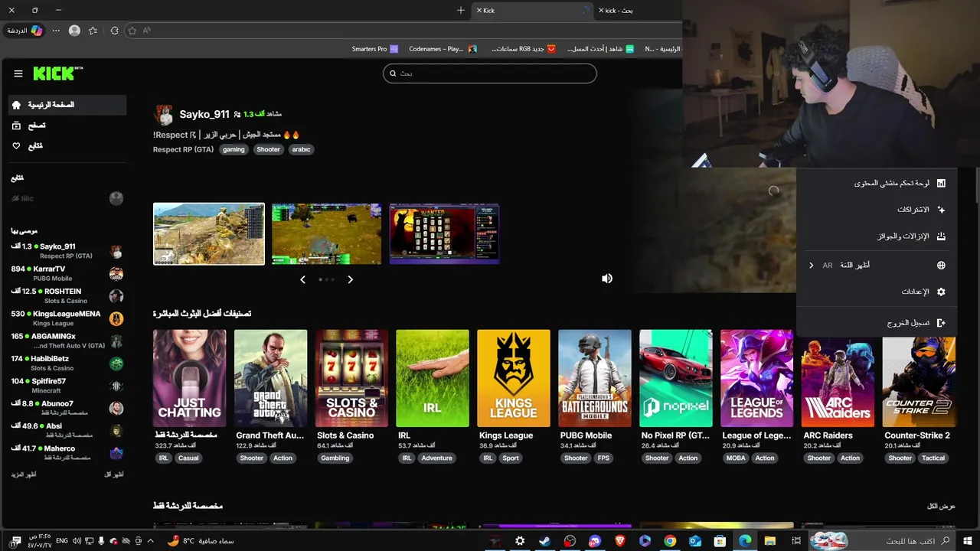
Task: Show more recommended channels (أظهر المزيد)
Action: pyautogui.click(x=24, y=474)
